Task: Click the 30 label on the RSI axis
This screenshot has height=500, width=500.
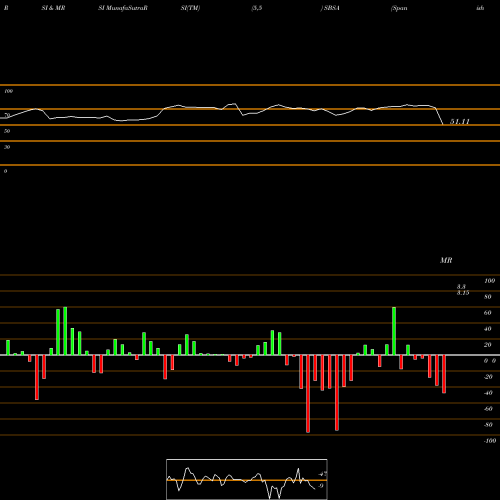Action: [x=7, y=147]
